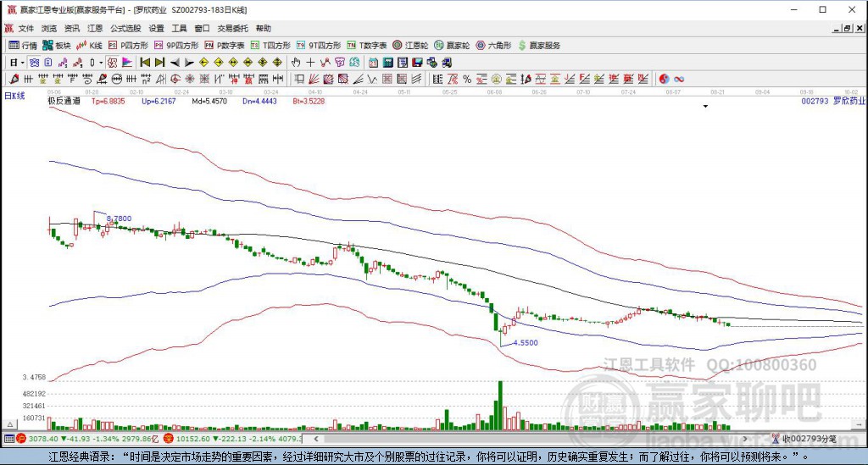The image size is (868, 465).
Task: Click the Md=5.4570 value
Action: tap(209, 101)
